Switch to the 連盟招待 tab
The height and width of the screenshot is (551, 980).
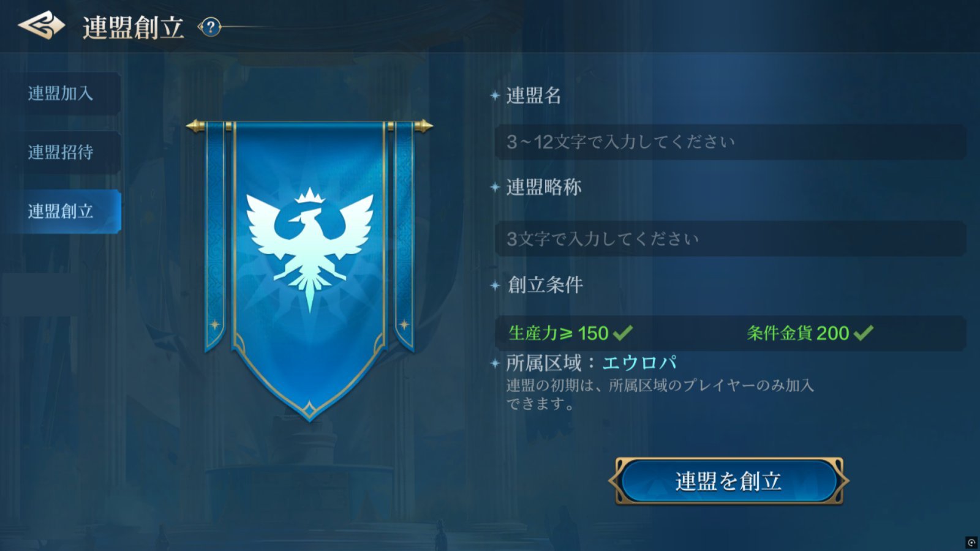[61, 152]
